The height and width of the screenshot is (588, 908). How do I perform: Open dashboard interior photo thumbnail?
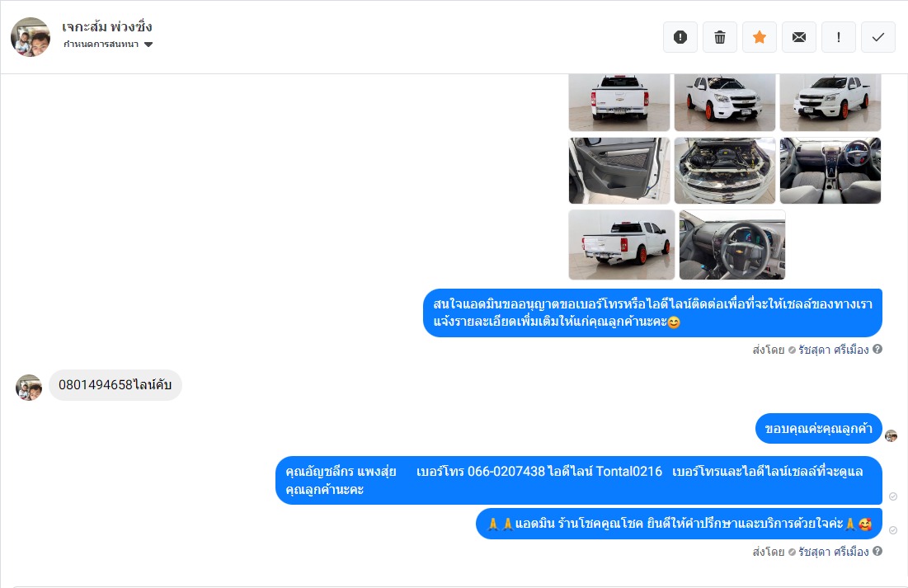click(830, 171)
